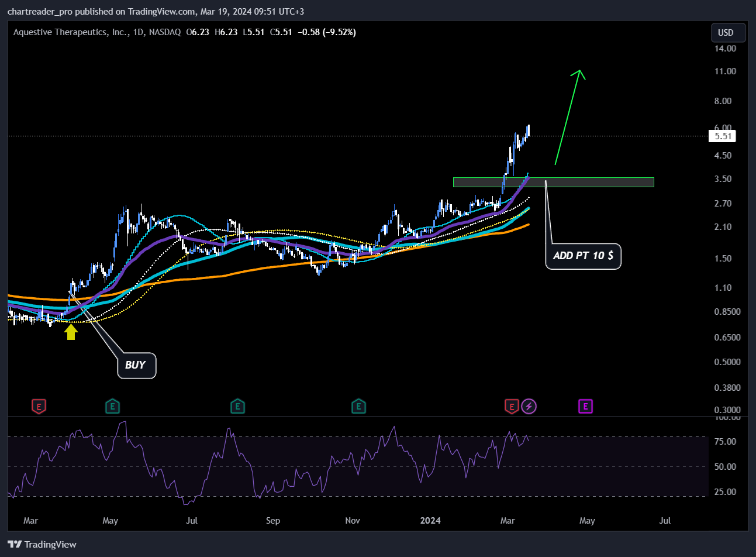This screenshot has height=557, width=756.
Task: Click the 3.50 price axis label
Action: tap(723, 179)
